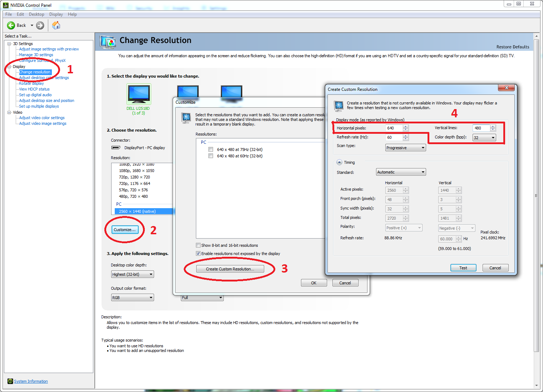Select View HDCP status task

tap(34, 89)
